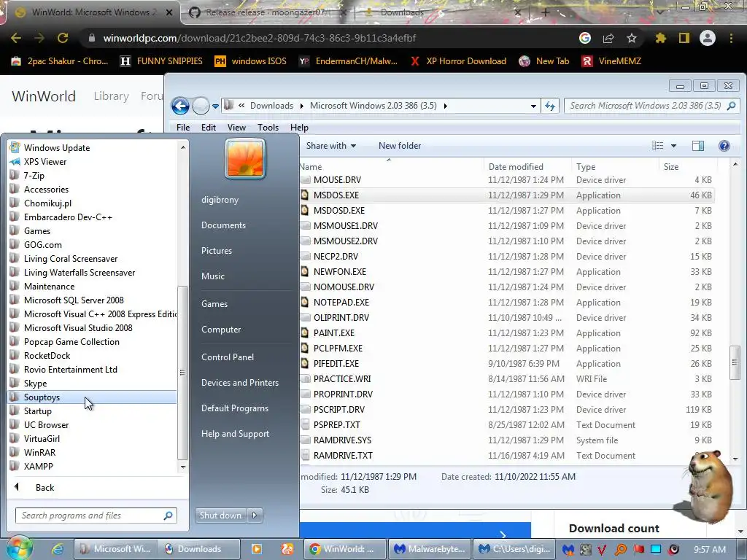747x560 pixels.
Task: Click Google icon in address bar
Action: tap(585, 38)
